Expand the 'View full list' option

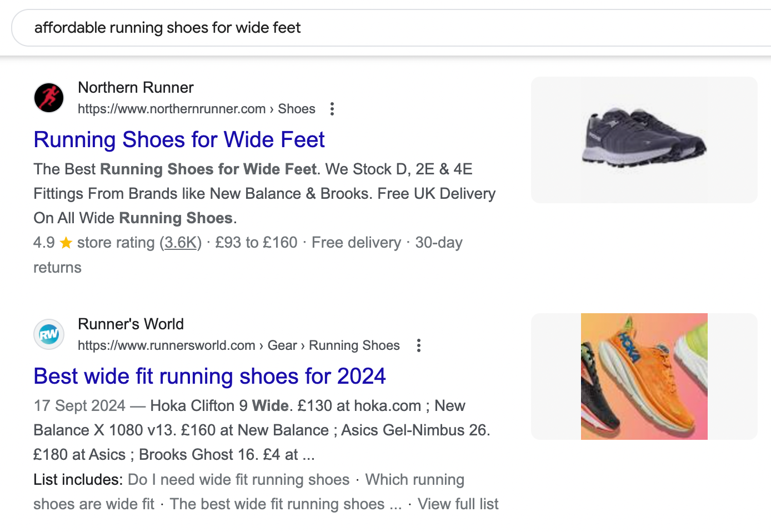458,504
